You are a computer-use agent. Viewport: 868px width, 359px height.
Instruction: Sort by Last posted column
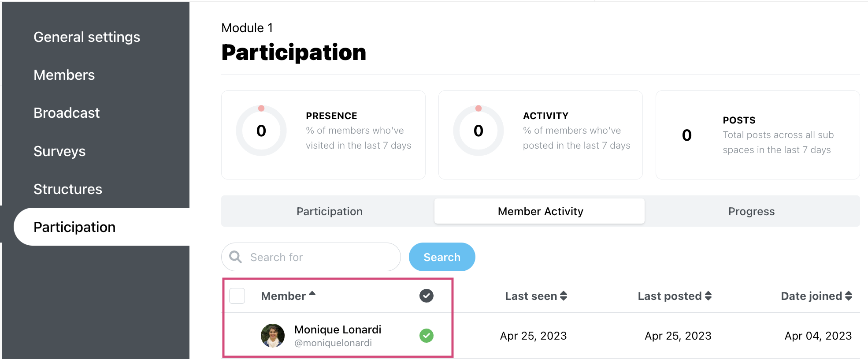click(x=675, y=296)
